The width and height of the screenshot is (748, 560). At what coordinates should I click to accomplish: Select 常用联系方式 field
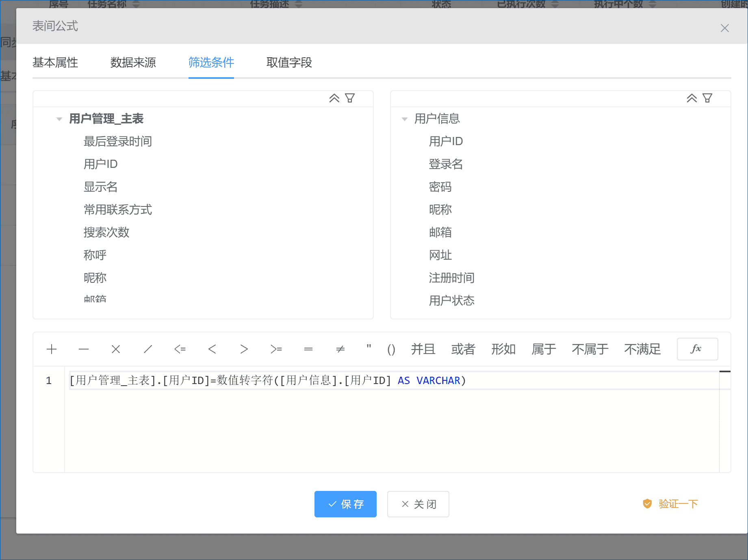(x=118, y=210)
